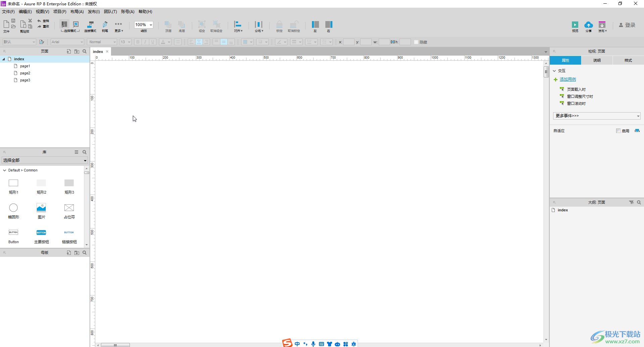This screenshot has height=347, width=644.
Task: Select the Ellipse widget (椭圆形)
Action: [x=13, y=211]
